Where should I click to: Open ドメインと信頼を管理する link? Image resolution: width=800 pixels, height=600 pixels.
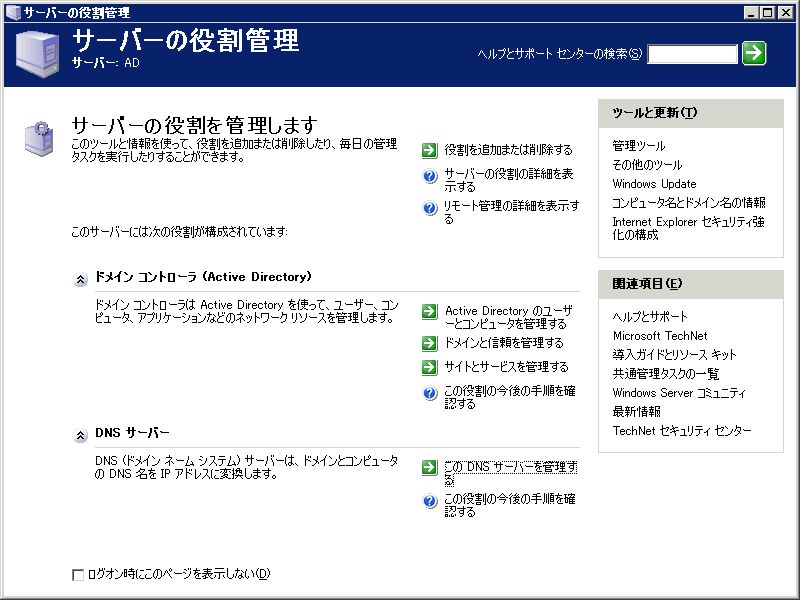coord(504,343)
